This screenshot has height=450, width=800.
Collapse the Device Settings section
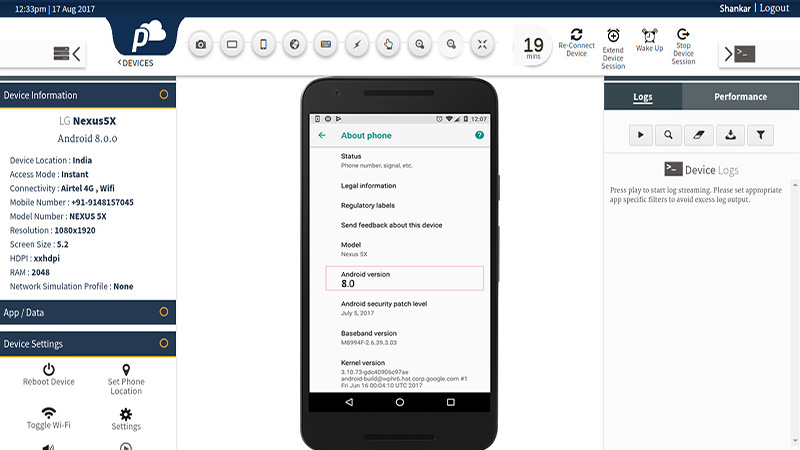[164, 343]
